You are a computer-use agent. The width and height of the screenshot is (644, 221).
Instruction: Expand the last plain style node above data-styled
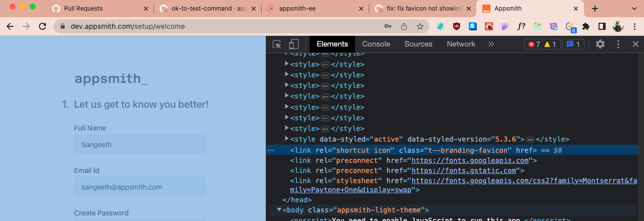point(287,128)
